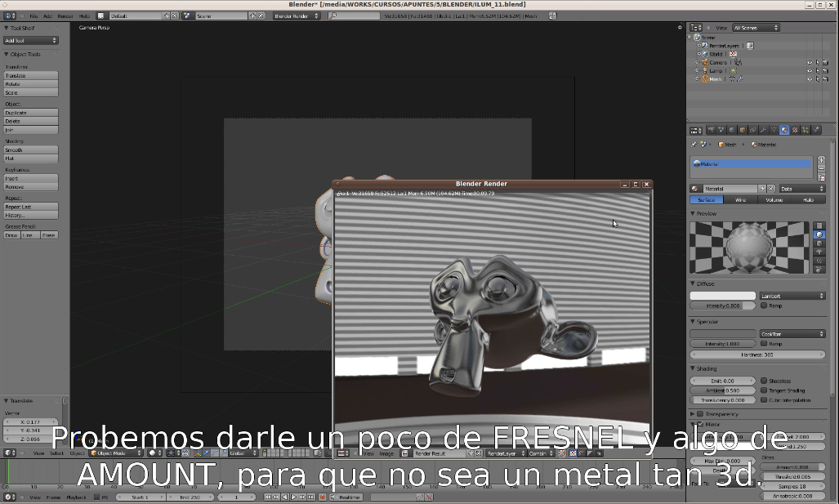Choose sphere preview type icon

click(x=819, y=235)
